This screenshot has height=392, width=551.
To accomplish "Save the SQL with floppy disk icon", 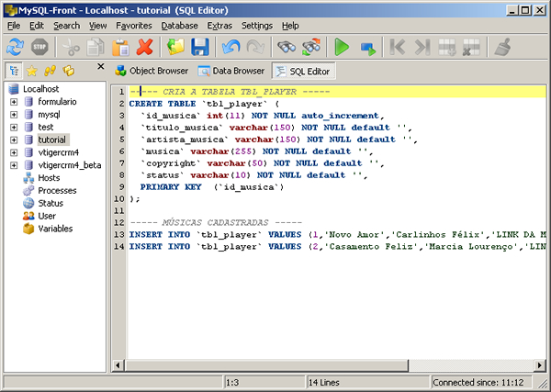I will [200, 47].
